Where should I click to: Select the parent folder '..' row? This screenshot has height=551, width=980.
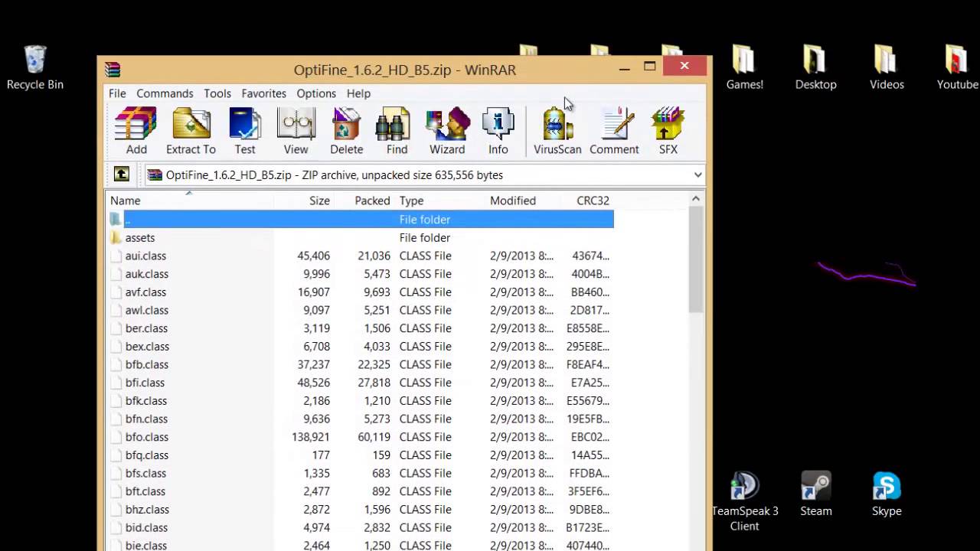point(360,219)
